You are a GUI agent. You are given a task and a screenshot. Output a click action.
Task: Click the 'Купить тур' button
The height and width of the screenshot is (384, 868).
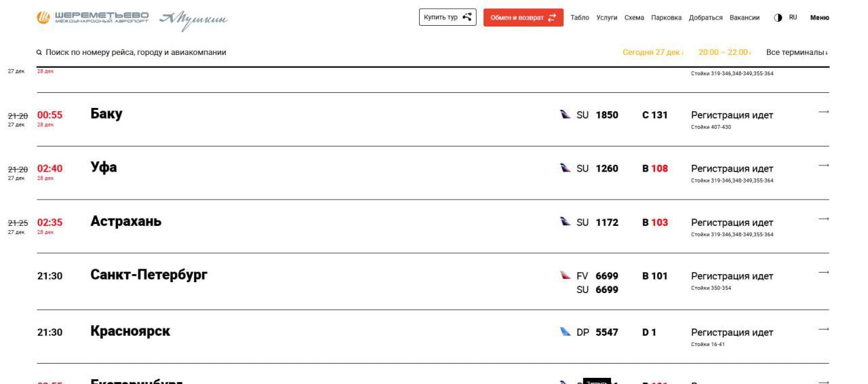click(448, 18)
